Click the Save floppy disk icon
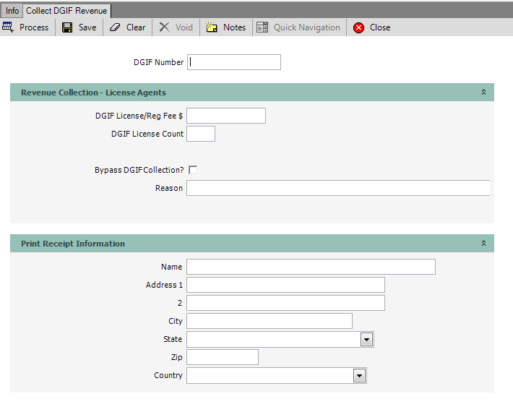Screen dimensions: 513x420 [x=67, y=27]
